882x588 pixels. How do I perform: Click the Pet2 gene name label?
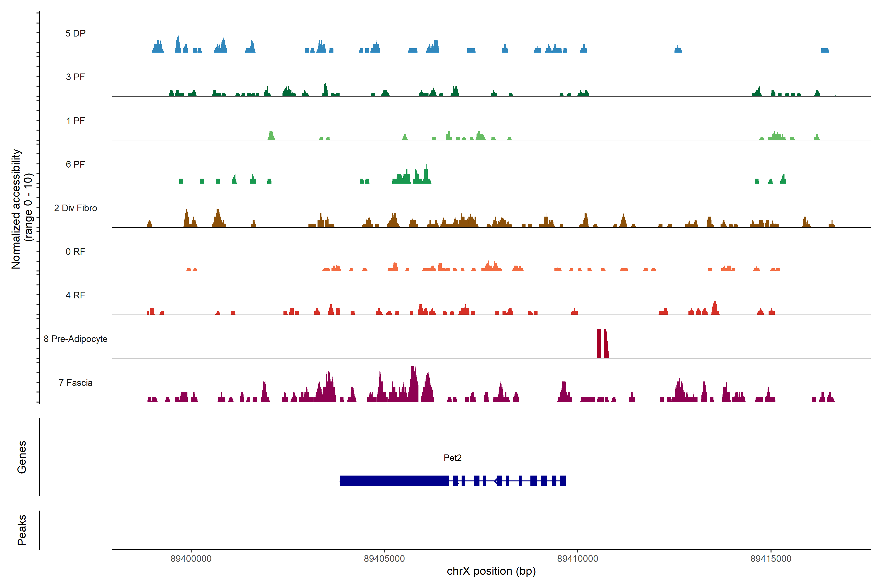[452, 457]
